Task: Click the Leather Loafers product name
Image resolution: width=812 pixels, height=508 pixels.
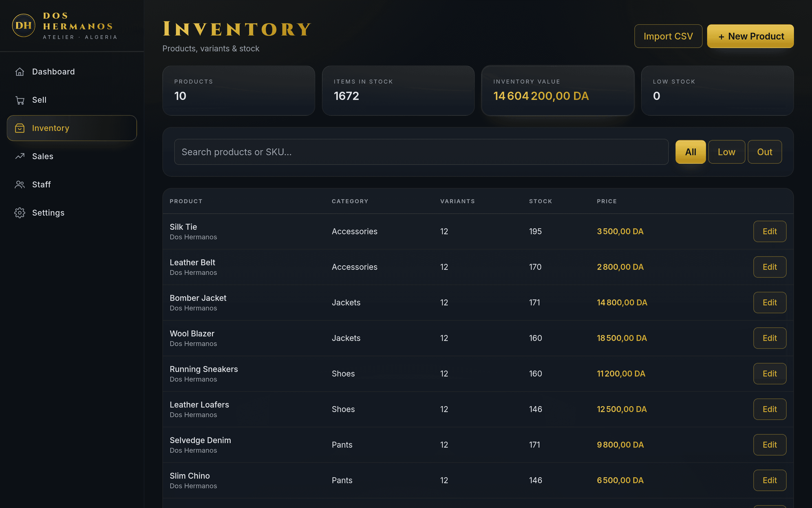Action: [199, 405]
